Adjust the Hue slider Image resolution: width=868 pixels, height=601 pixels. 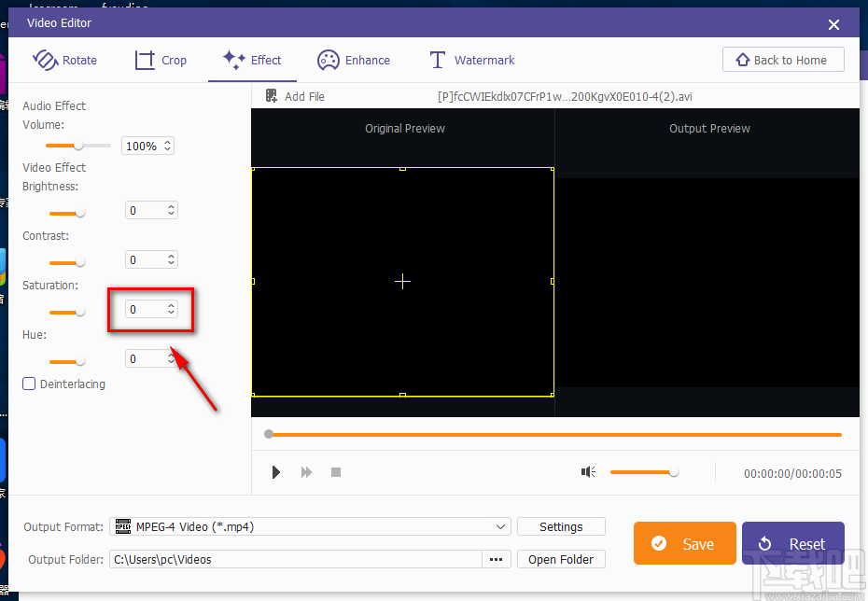click(67, 361)
